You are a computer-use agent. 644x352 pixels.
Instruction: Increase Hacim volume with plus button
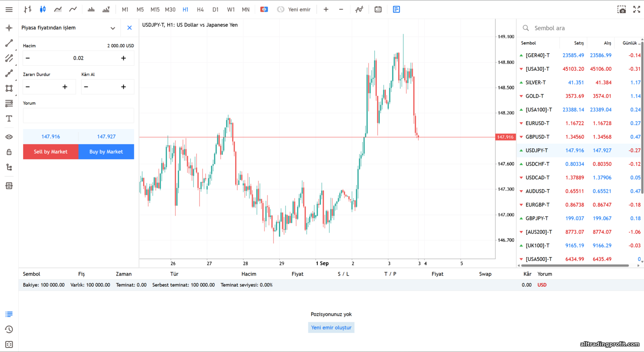pyautogui.click(x=123, y=58)
